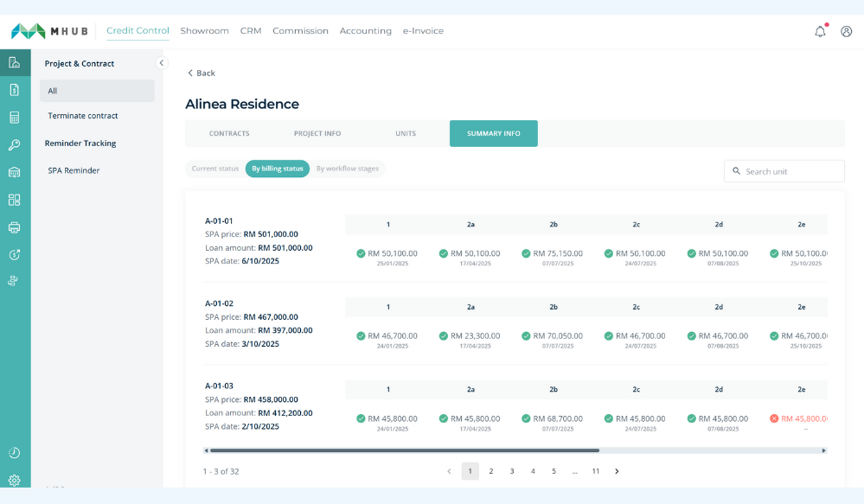Open the notification bell
This screenshot has height=504, width=864.
[x=819, y=30]
